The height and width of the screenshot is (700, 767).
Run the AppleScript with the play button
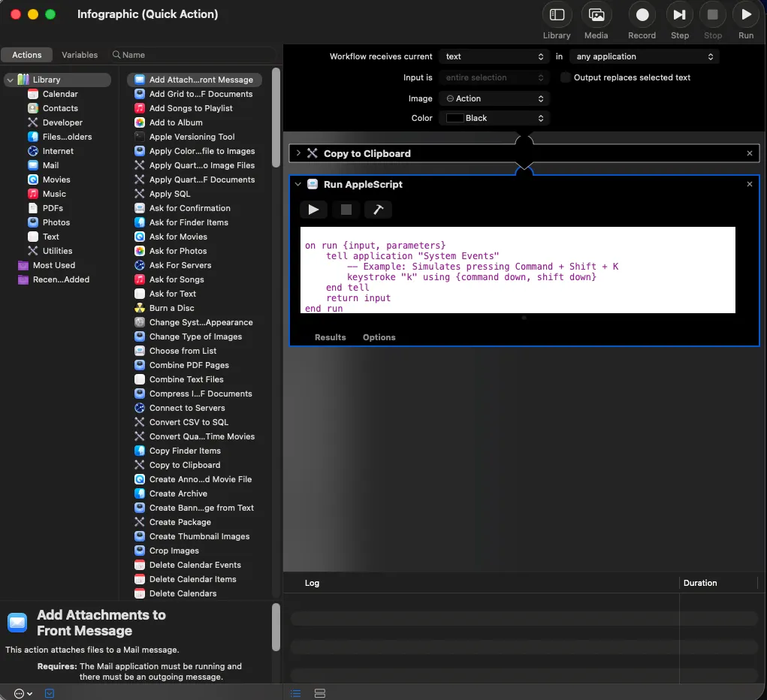pyautogui.click(x=313, y=210)
